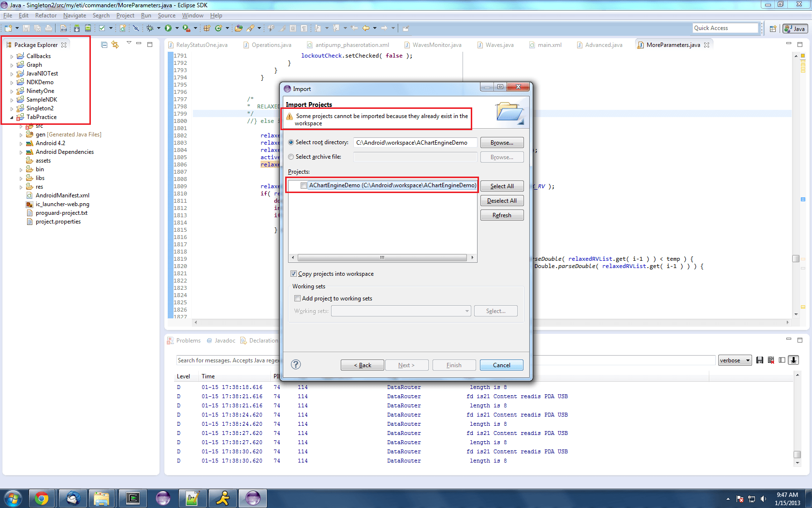The height and width of the screenshot is (508, 812).
Task: Open the Window menu
Action: (193, 15)
